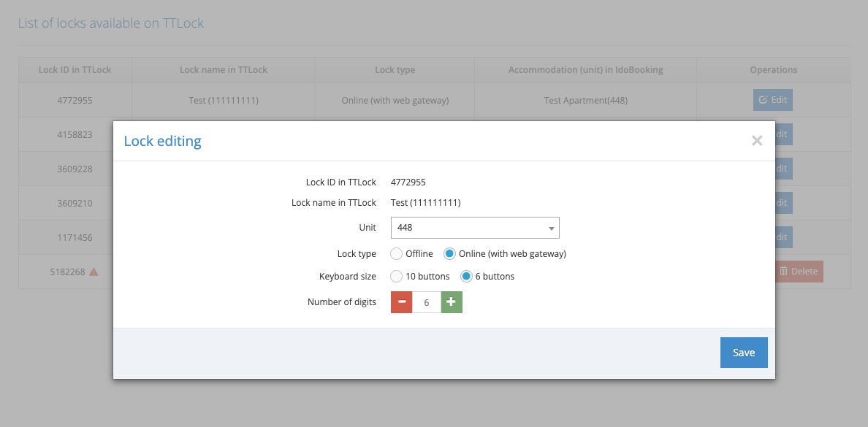
Task: Click Edit button in lock 3609210 row
Action: pos(782,203)
